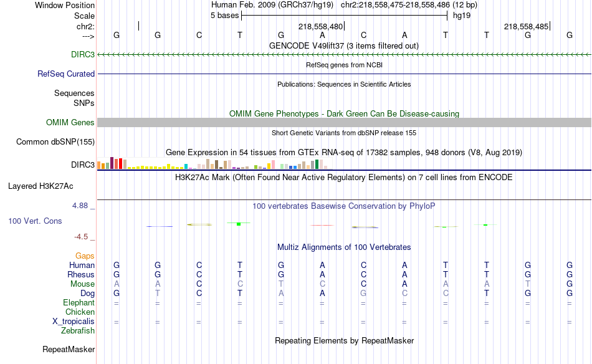Image resolution: width=592 pixels, height=364 pixels.
Task: Click the Human Feb. 2009 (GRCh37/hg19) assembly text
Action: point(272,5)
